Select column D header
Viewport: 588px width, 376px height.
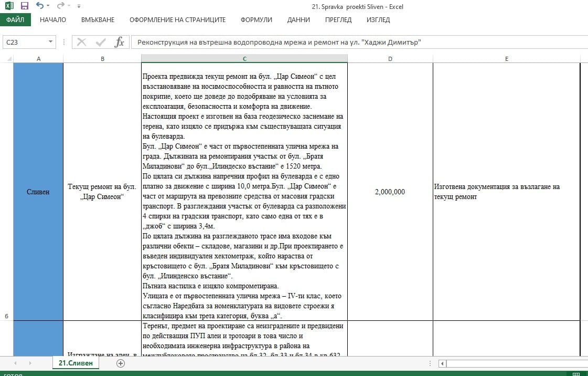(390, 59)
